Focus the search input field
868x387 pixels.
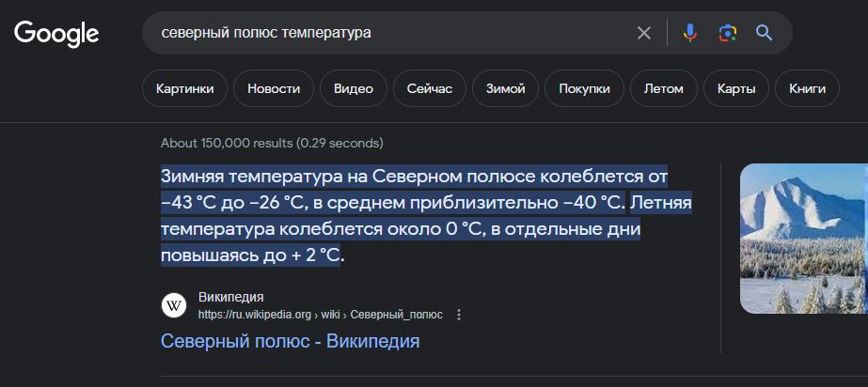click(x=395, y=34)
